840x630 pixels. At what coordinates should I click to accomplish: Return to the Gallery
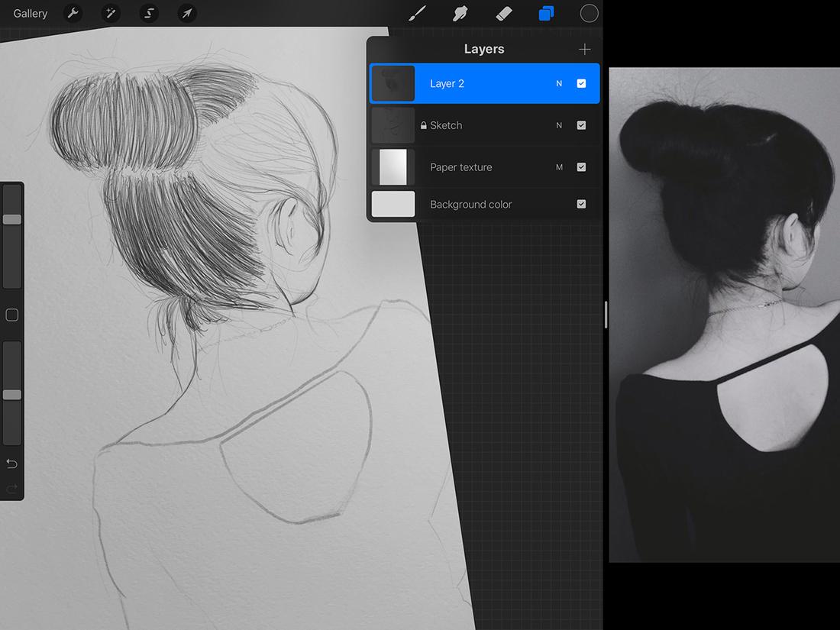(x=29, y=13)
